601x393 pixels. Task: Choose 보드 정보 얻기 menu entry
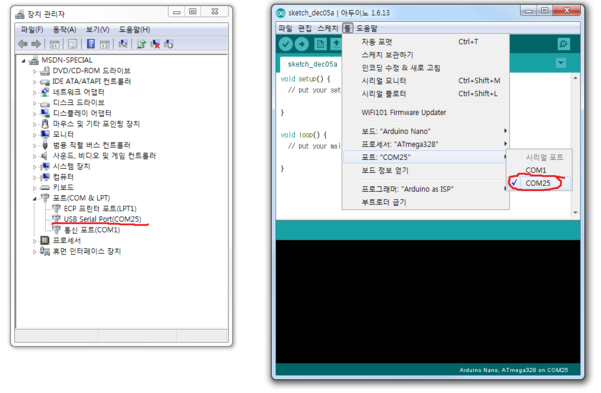(425, 170)
